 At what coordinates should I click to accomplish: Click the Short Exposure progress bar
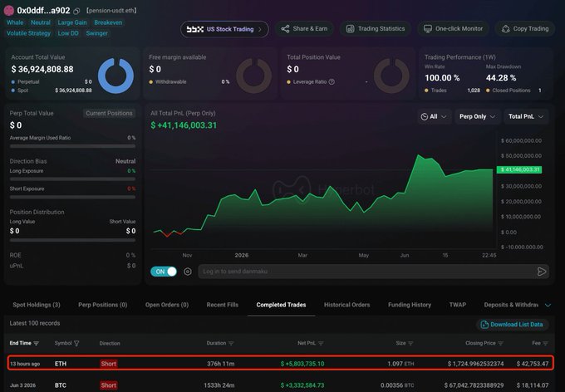[72, 197]
